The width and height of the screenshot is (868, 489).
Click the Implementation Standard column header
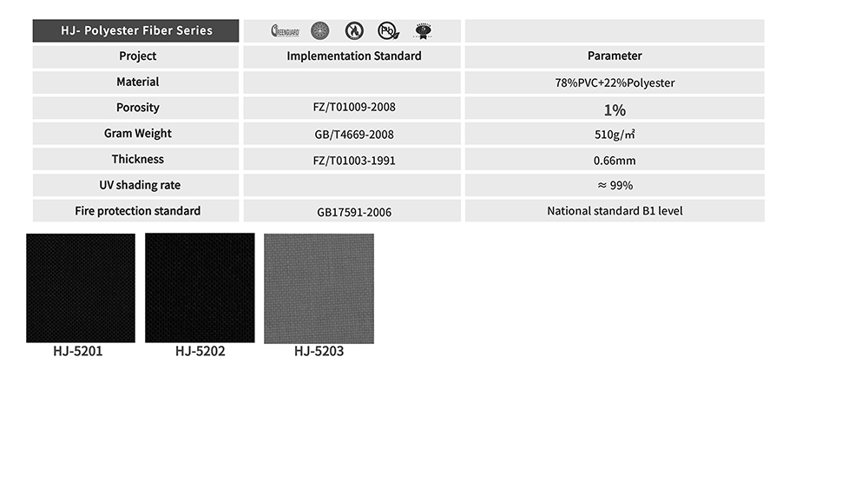[x=354, y=56]
